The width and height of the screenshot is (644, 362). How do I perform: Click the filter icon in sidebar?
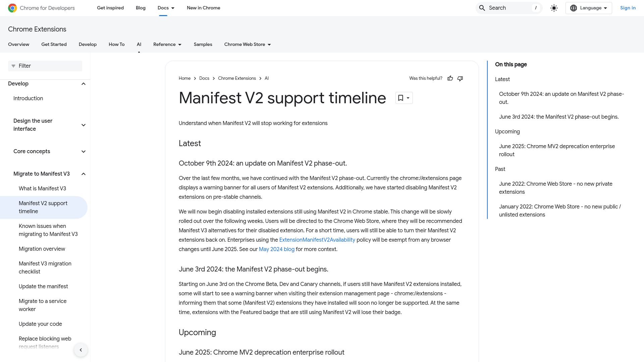pos(13,66)
